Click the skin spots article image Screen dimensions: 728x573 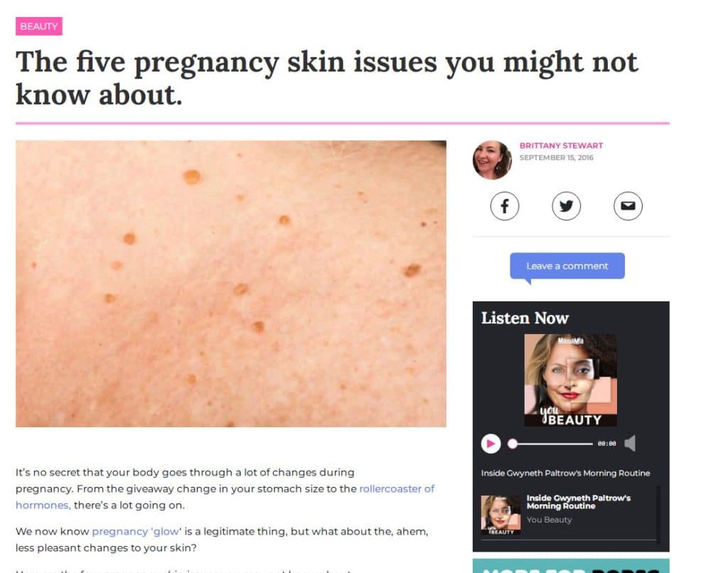point(231,284)
